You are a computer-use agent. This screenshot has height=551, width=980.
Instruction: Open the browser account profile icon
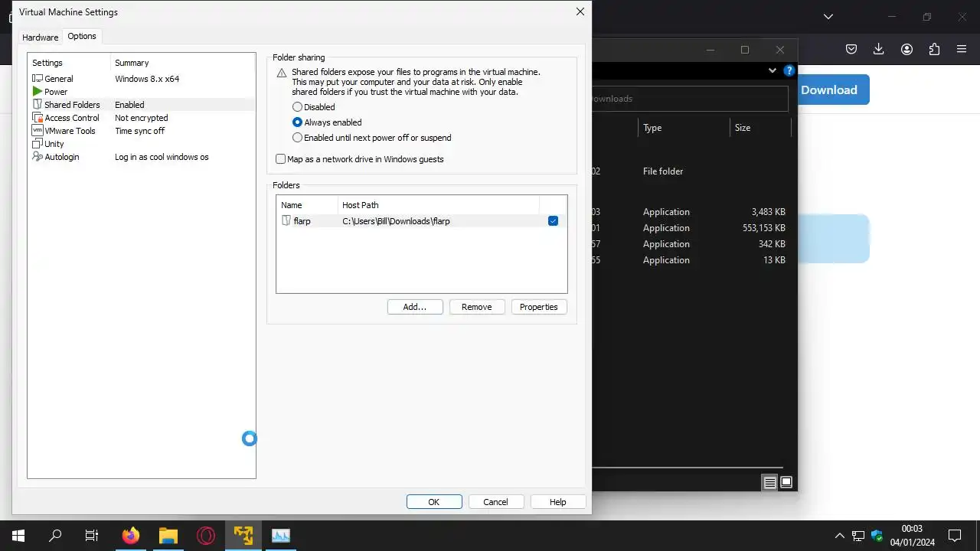pos(906,49)
